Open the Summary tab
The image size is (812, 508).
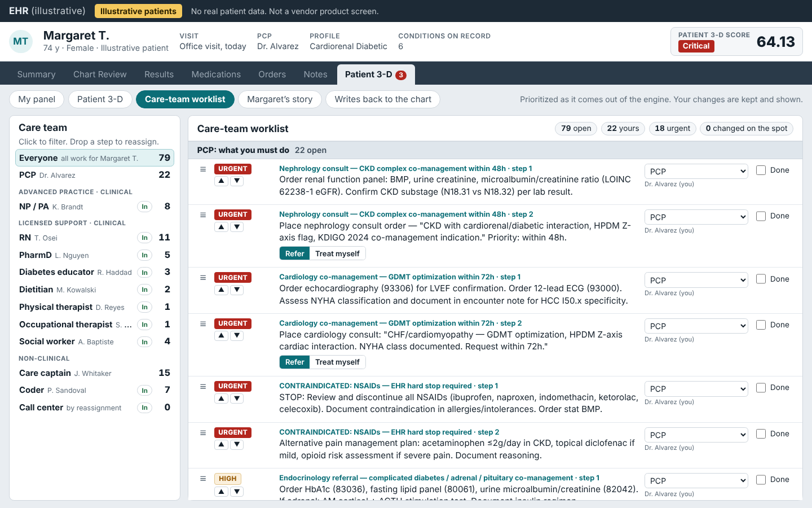coord(36,75)
